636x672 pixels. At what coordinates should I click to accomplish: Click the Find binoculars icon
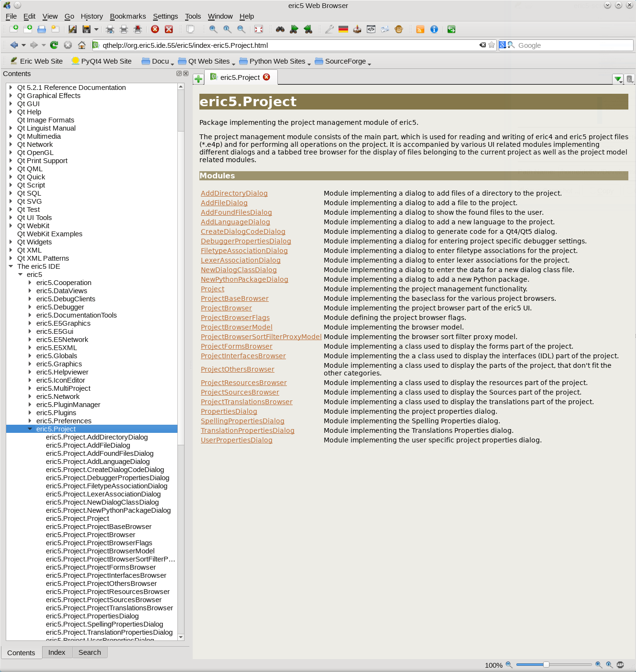pos(280,29)
